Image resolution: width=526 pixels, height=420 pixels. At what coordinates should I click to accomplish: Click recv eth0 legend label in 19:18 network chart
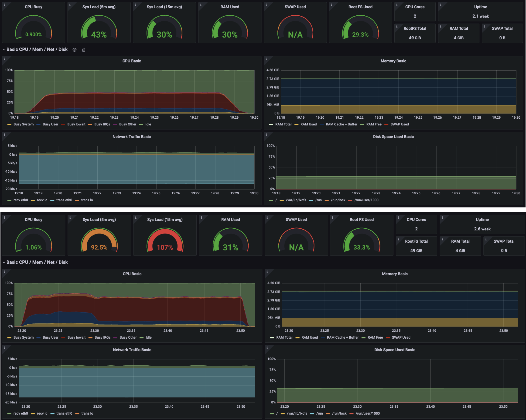point(21,200)
